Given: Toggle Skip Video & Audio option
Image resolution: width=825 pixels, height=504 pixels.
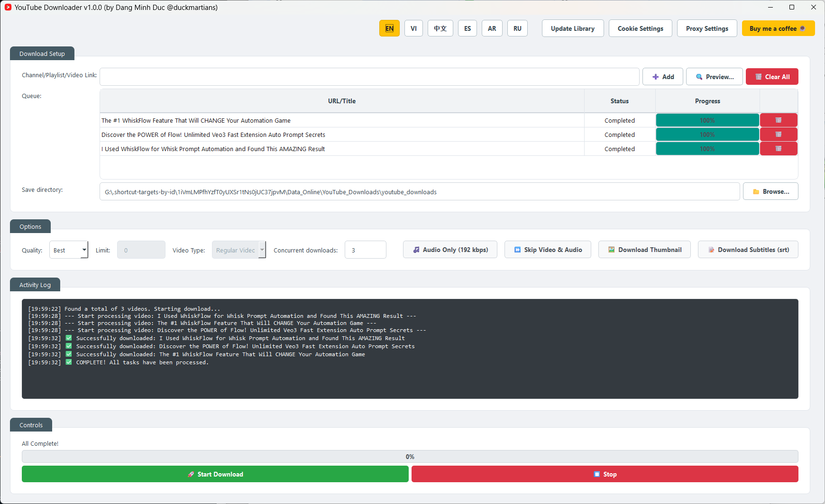Looking at the screenshot, I should [x=548, y=250].
